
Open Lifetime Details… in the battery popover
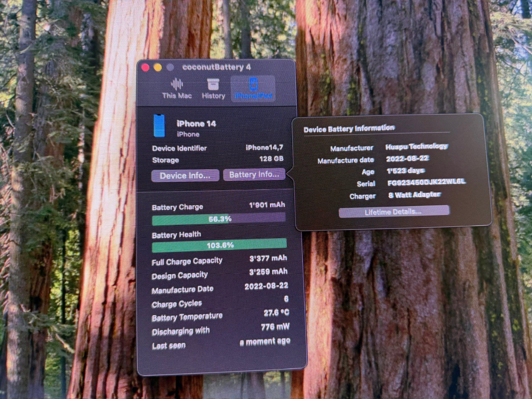click(394, 212)
